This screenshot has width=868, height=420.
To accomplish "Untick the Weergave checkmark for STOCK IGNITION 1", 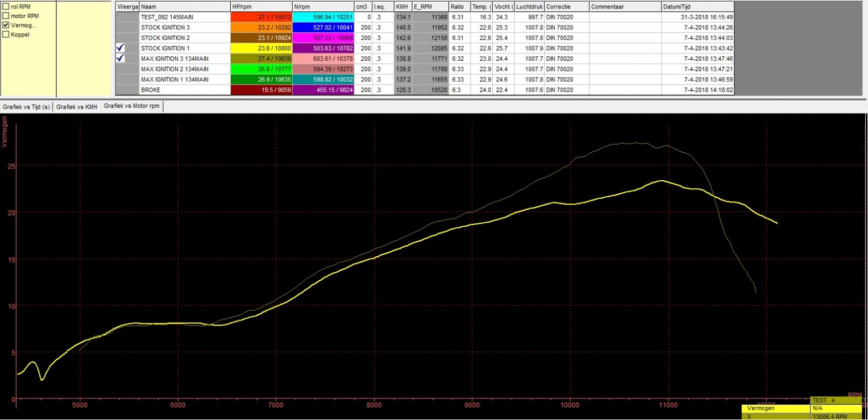I will point(120,48).
